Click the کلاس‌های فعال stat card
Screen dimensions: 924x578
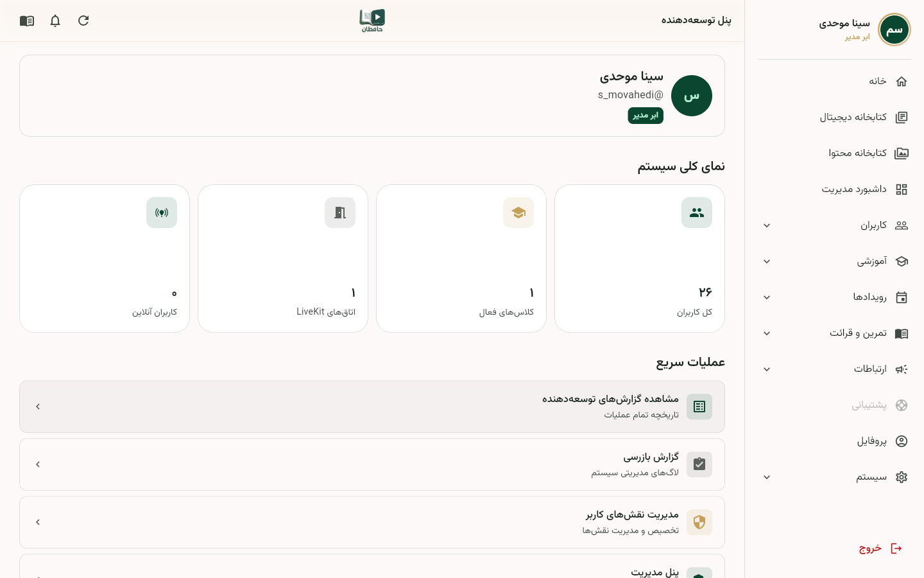click(x=461, y=259)
